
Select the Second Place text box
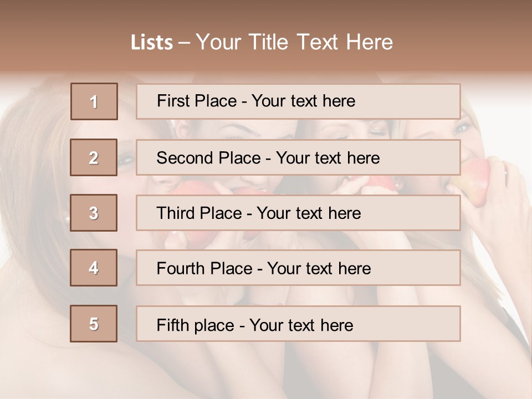(x=298, y=157)
